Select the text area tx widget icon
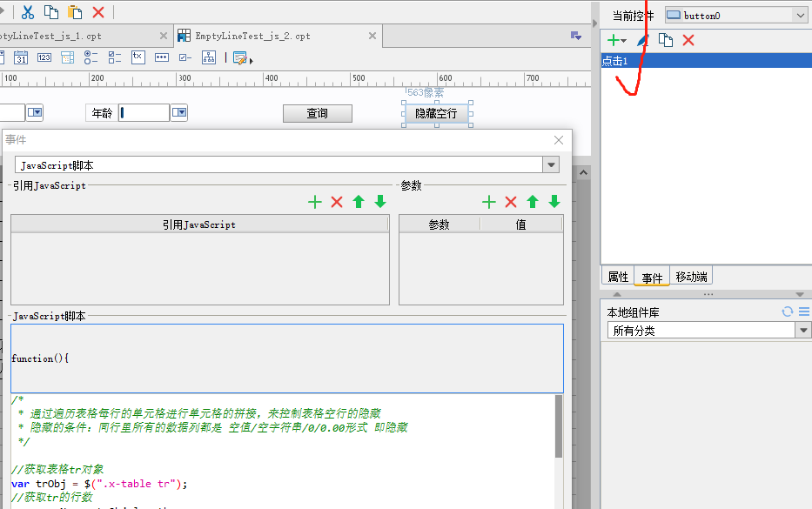812x509 pixels. coord(138,57)
